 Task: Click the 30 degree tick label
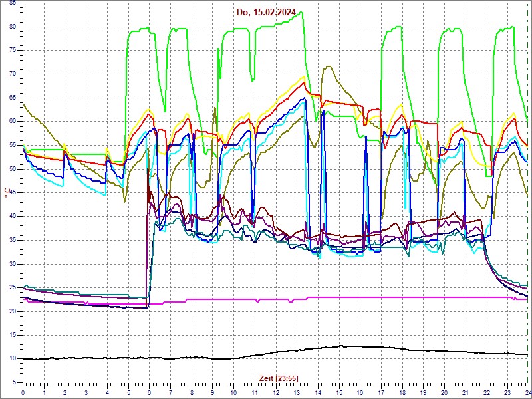pyautogui.click(x=13, y=264)
